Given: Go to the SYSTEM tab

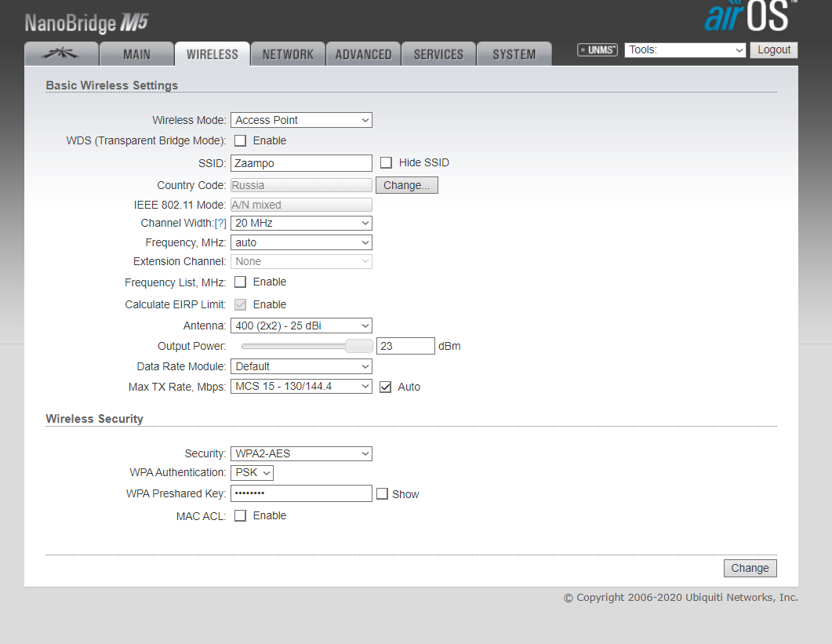Looking at the screenshot, I should tap(514, 54).
